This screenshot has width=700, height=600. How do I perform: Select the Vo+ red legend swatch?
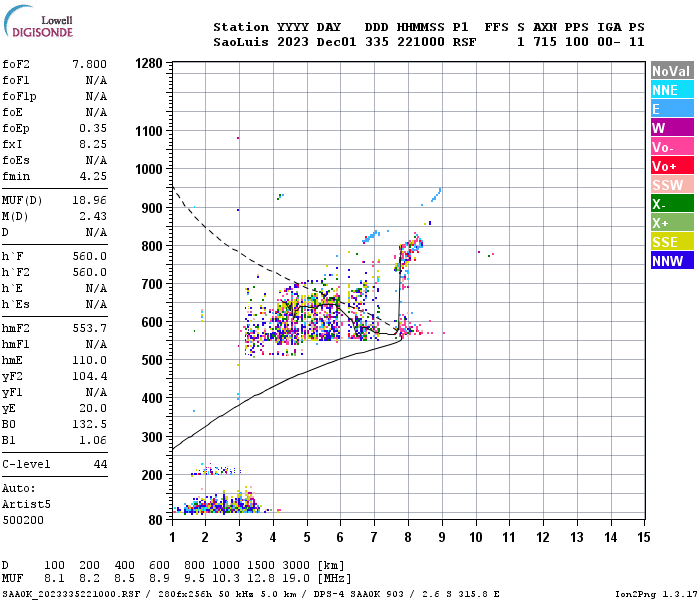coord(672,166)
